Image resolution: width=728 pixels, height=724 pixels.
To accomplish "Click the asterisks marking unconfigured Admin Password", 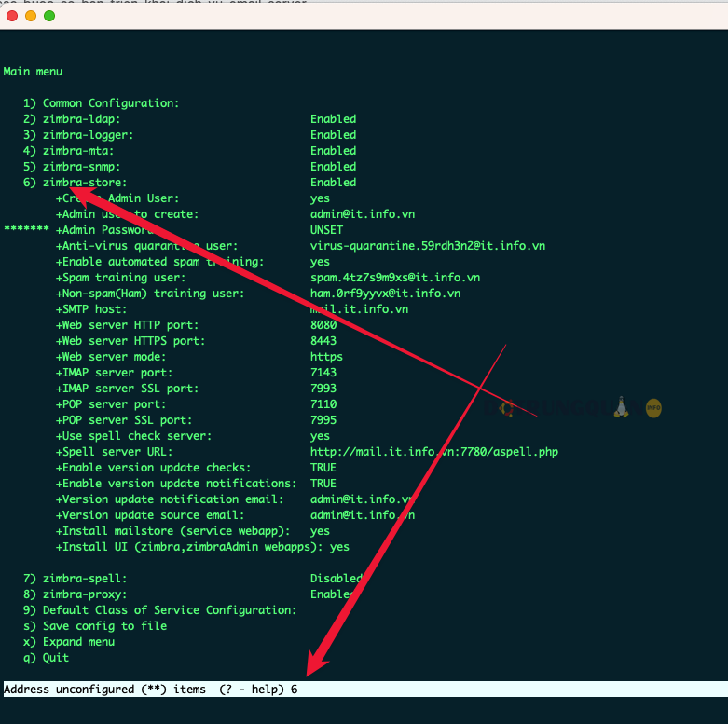I will [26, 229].
